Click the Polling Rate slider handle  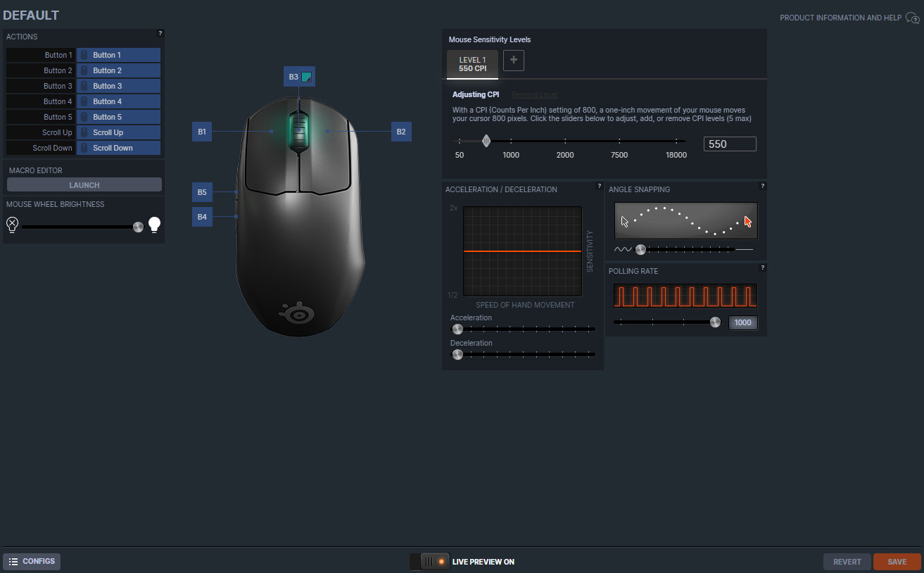point(716,322)
